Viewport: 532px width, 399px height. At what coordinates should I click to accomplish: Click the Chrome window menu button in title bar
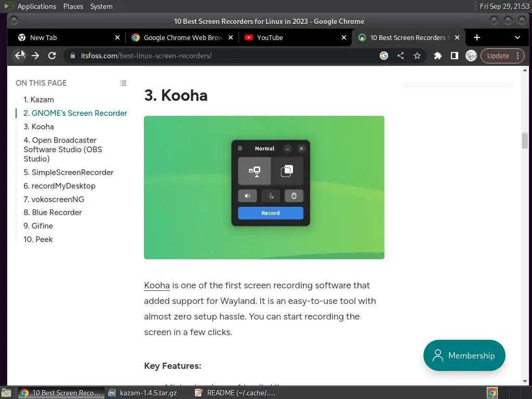14,21
